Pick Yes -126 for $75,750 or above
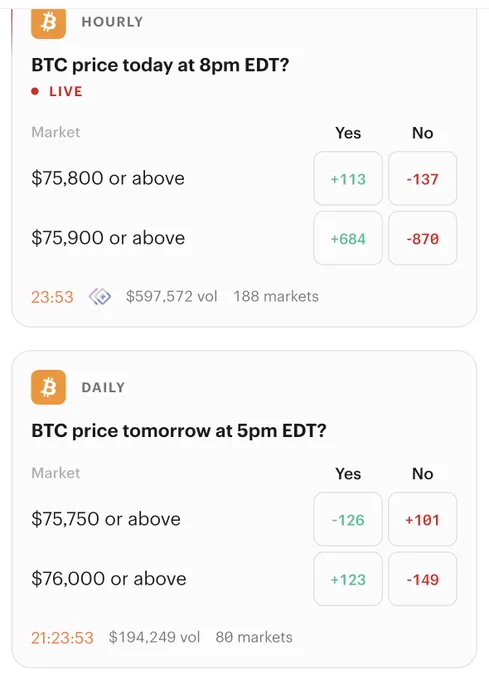 click(348, 519)
